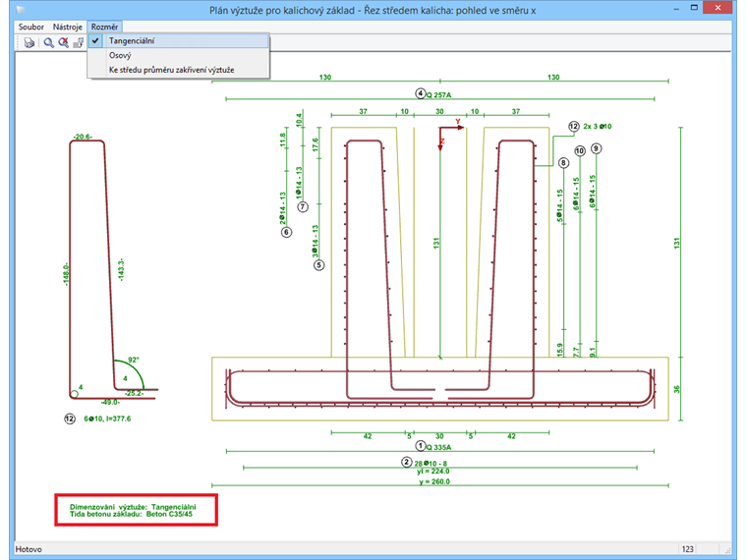Click the 92° angle annotation
The image size is (747, 560).
pyautogui.click(x=134, y=360)
